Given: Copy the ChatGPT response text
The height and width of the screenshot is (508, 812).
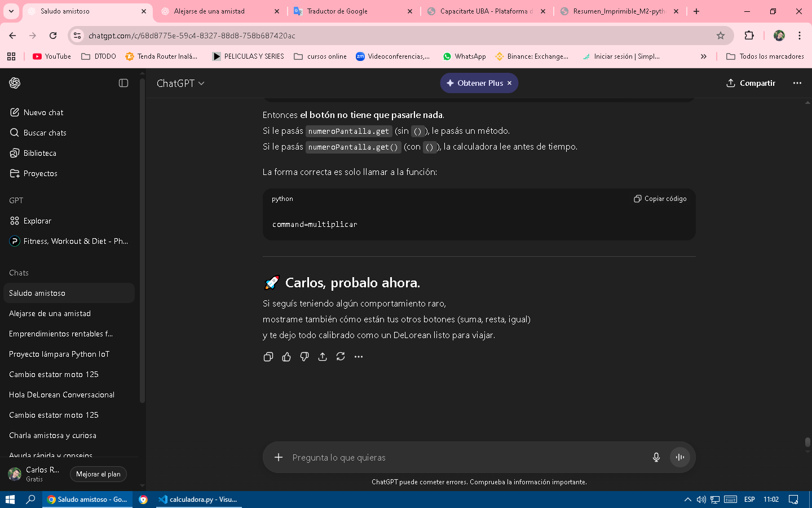Looking at the screenshot, I should point(268,357).
